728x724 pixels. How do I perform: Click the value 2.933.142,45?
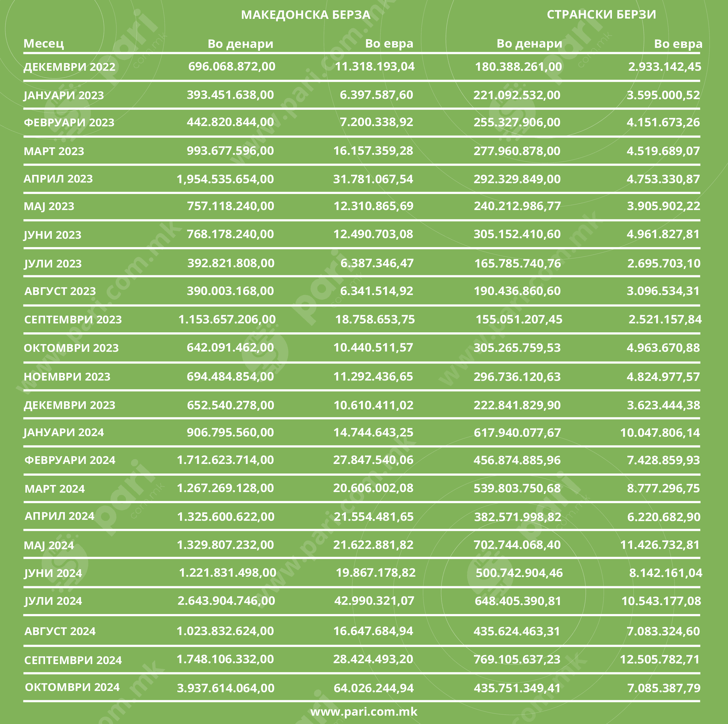click(x=665, y=67)
